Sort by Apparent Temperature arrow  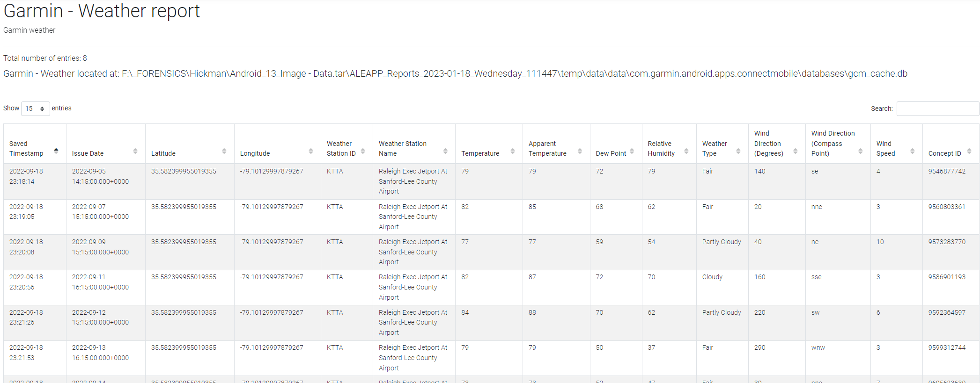[x=580, y=151]
